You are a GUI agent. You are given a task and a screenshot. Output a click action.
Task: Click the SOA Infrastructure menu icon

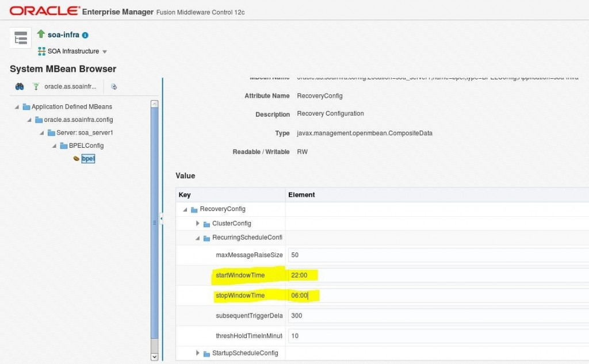41,51
